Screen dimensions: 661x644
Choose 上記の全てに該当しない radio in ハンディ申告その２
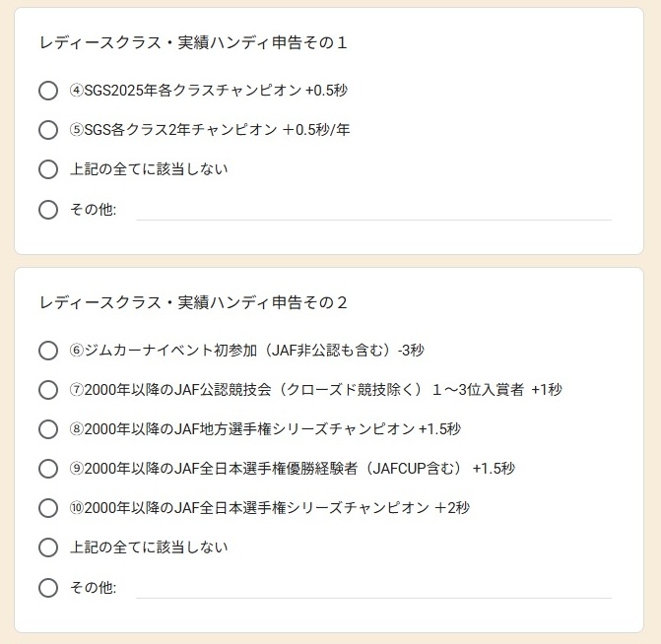click(x=48, y=547)
